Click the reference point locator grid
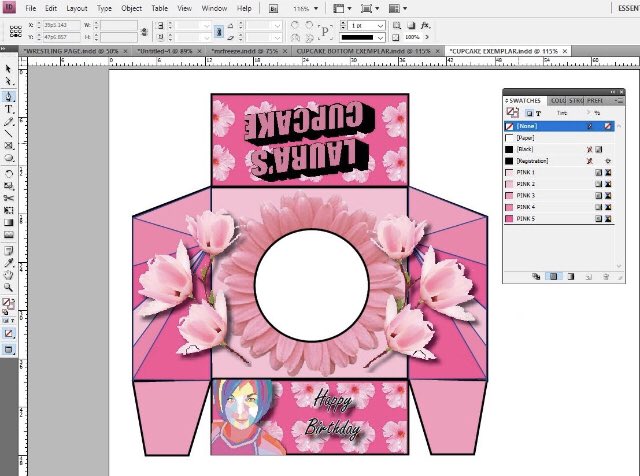Viewport: 640px width, 476px height. pos(16,31)
